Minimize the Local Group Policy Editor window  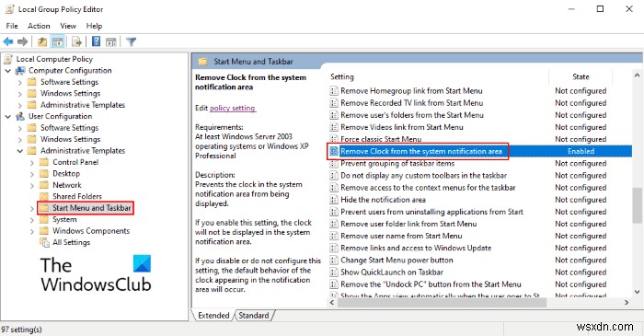571,8
